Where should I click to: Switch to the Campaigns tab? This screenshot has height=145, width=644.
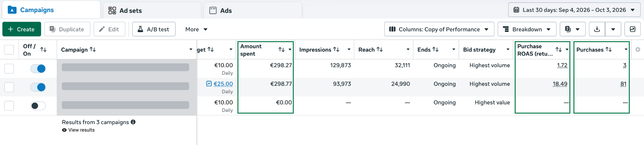click(x=51, y=10)
